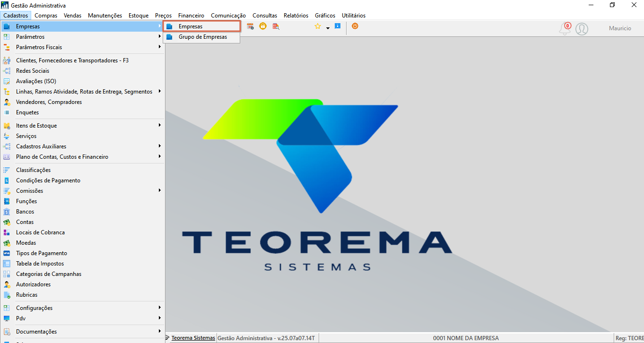
Task: Click the Classificações icon
Action: pyautogui.click(x=7, y=170)
